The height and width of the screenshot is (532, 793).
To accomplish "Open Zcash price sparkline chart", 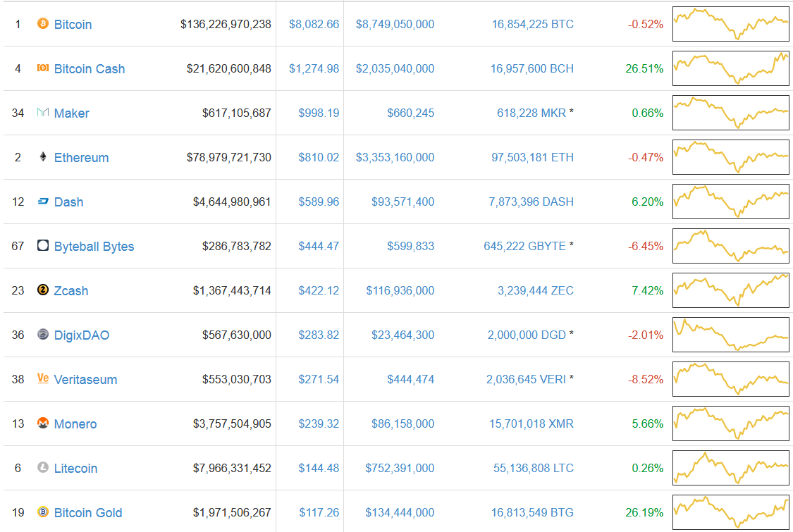I will [x=731, y=290].
